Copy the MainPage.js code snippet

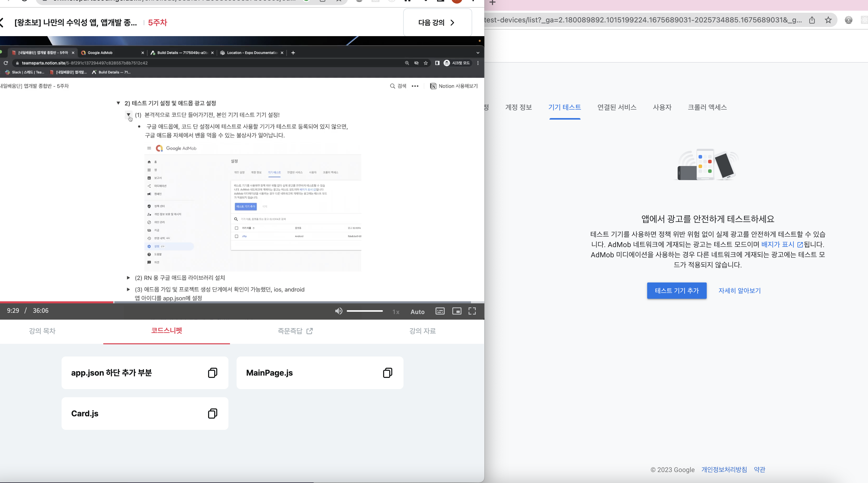click(387, 373)
